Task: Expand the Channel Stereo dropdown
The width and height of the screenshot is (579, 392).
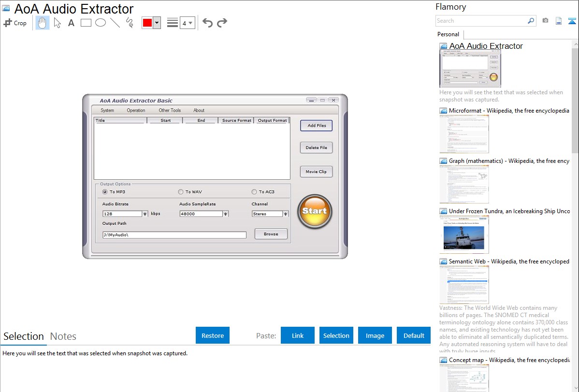Action: coord(286,214)
